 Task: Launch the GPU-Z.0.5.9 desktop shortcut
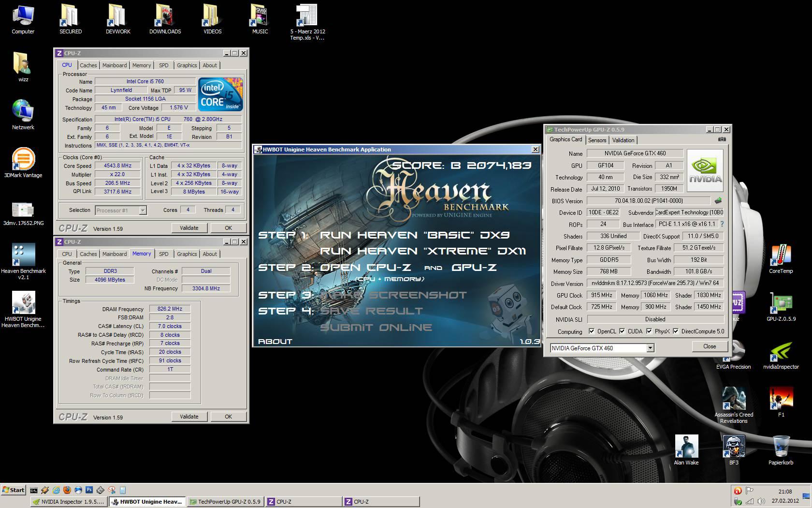(x=781, y=307)
